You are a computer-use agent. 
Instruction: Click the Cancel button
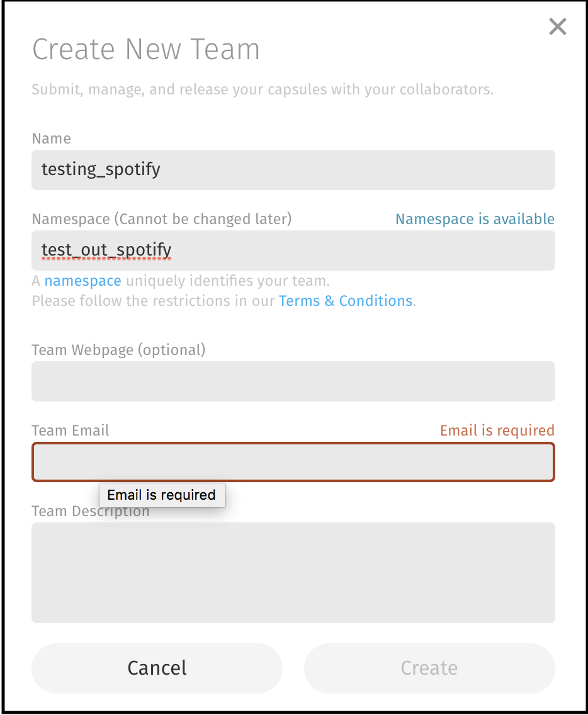click(x=157, y=668)
